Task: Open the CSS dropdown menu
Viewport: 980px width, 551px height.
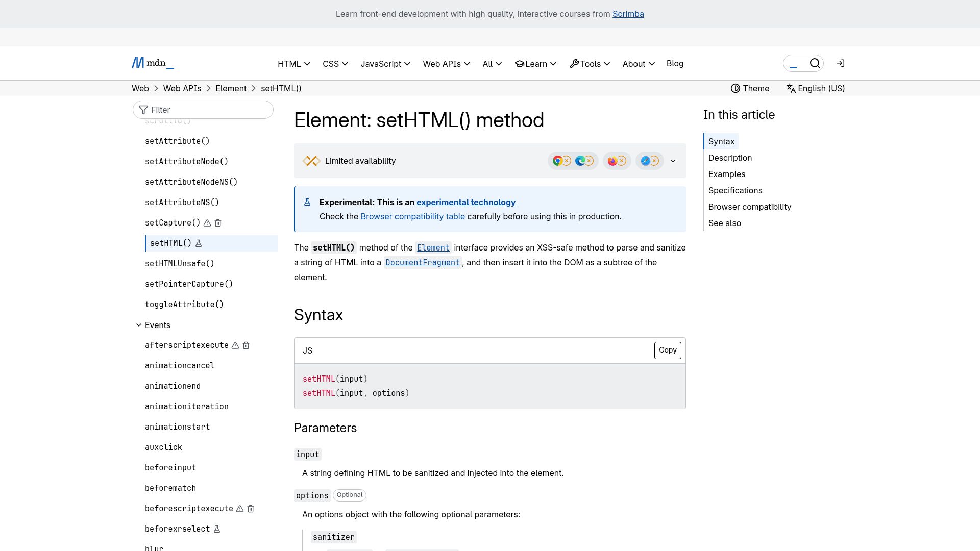Action: tap(335, 64)
